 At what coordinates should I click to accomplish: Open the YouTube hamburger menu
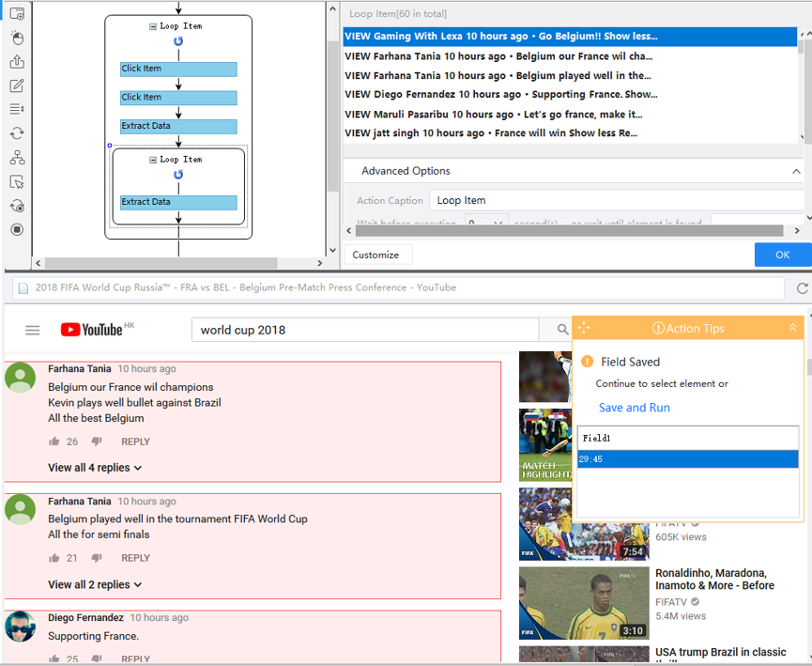pos(33,330)
